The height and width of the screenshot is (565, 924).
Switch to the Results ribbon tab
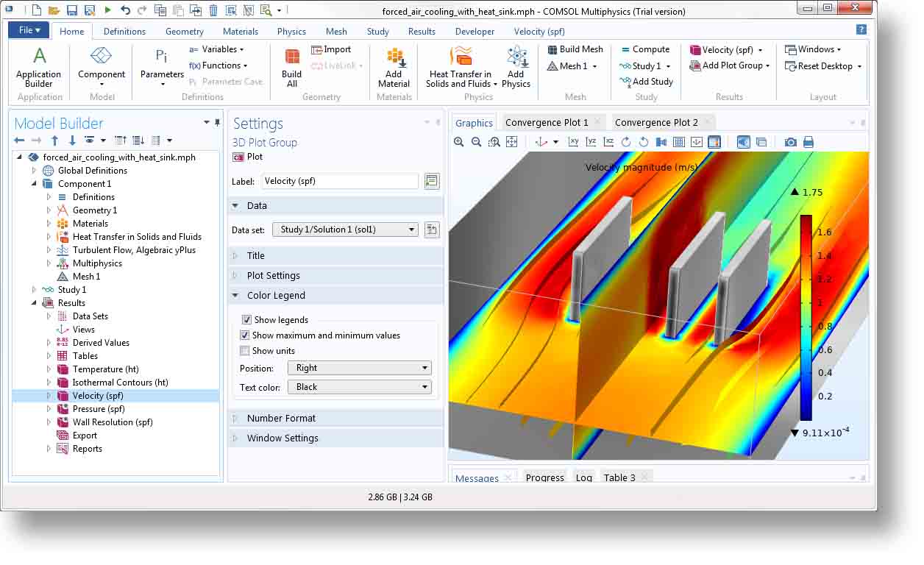(x=422, y=32)
